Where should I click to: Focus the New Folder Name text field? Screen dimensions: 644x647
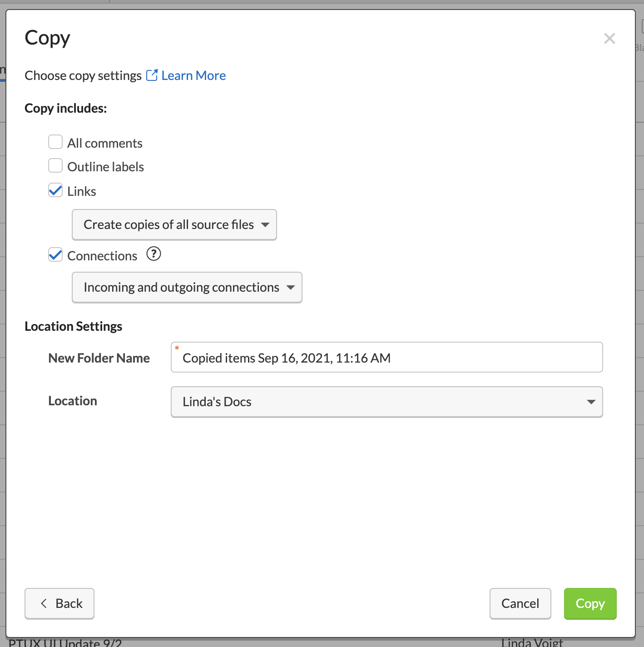(x=386, y=358)
